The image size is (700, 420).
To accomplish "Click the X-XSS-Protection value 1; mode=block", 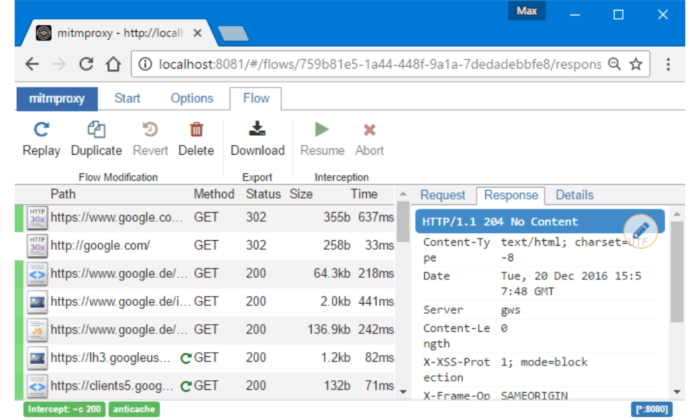I will tap(544, 362).
